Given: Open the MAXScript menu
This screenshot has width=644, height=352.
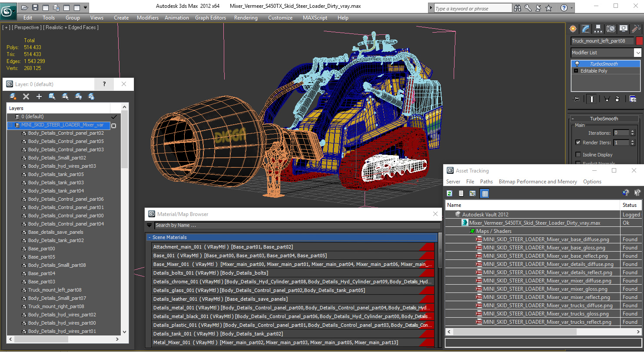Looking at the screenshot, I should [x=315, y=18].
